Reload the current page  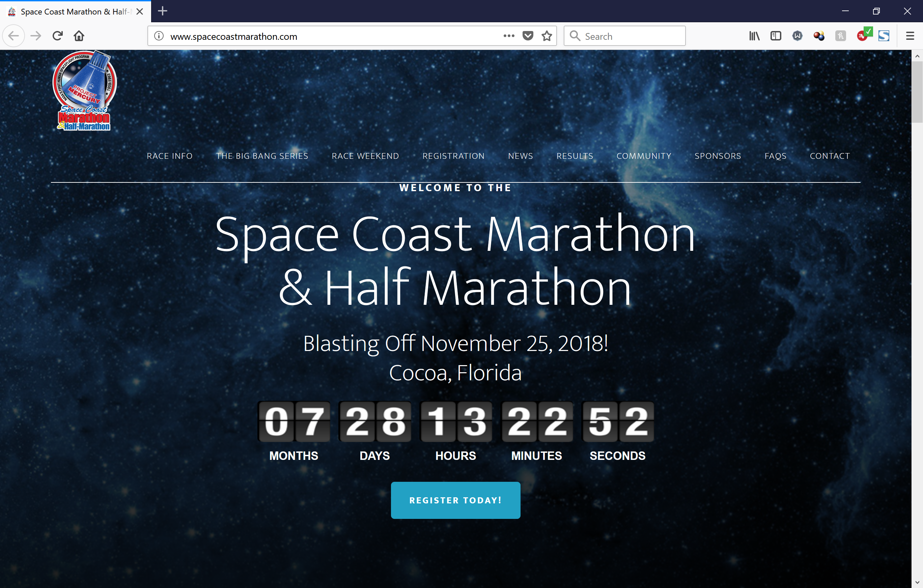tap(57, 36)
